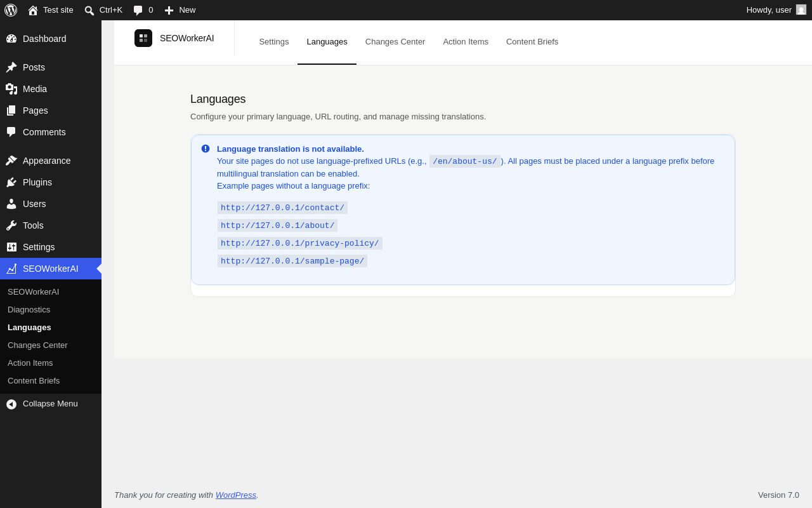The height and width of the screenshot is (508, 812).
Task: Select Diagnostics in the submenu
Action: [29, 310]
